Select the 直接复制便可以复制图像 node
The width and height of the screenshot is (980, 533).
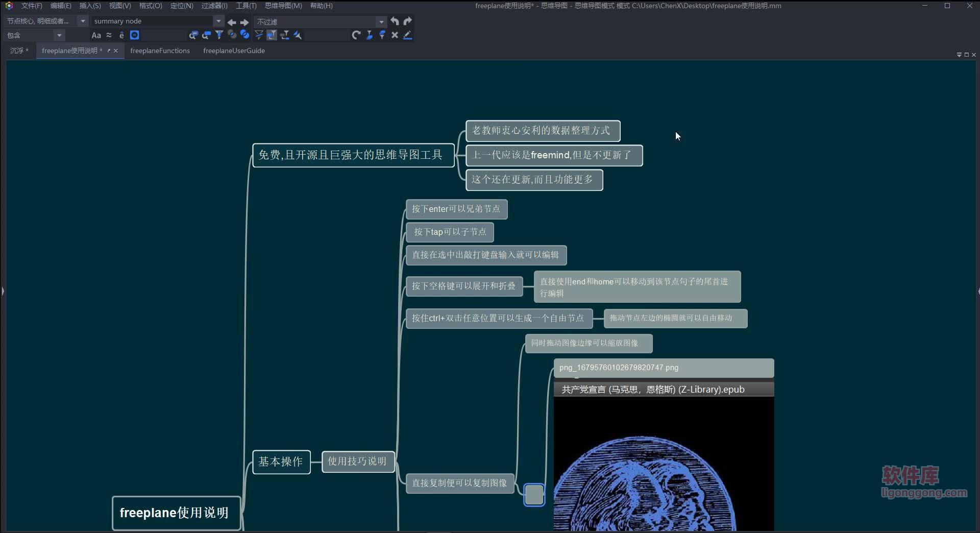coord(460,483)
